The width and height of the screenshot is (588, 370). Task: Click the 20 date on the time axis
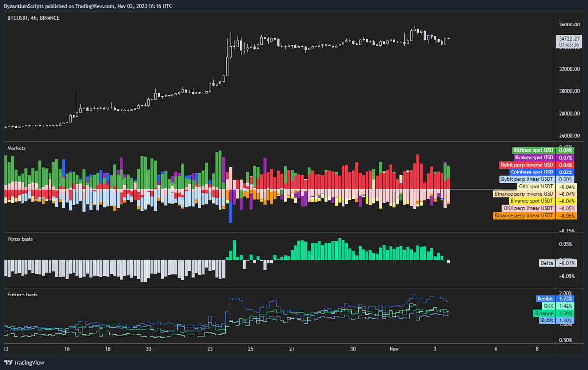coord(149,349)
